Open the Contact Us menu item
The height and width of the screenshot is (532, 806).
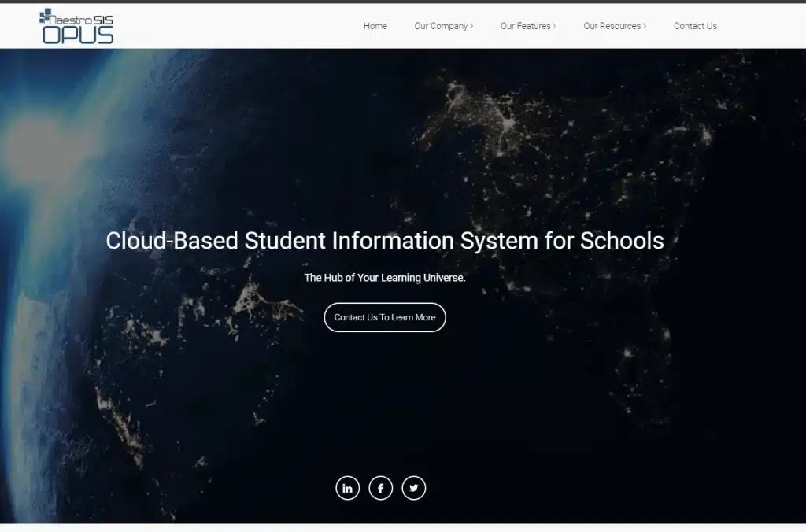pos(695,26)
